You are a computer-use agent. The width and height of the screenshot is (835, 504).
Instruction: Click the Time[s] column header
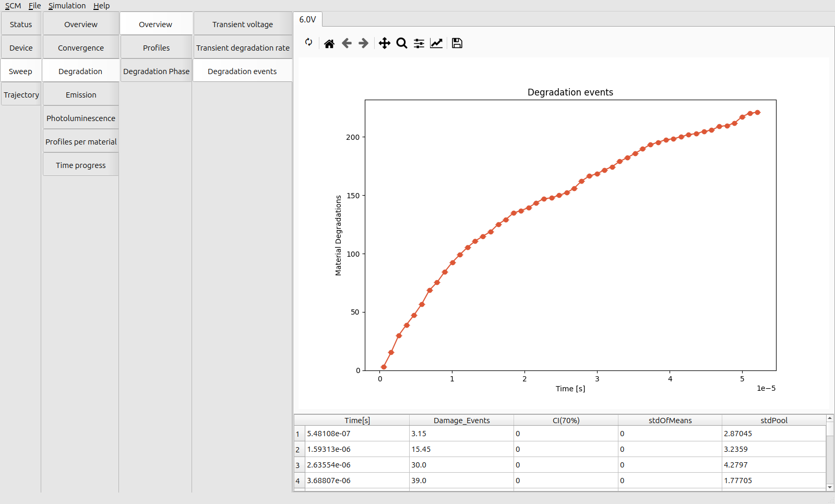click(357, 421)
